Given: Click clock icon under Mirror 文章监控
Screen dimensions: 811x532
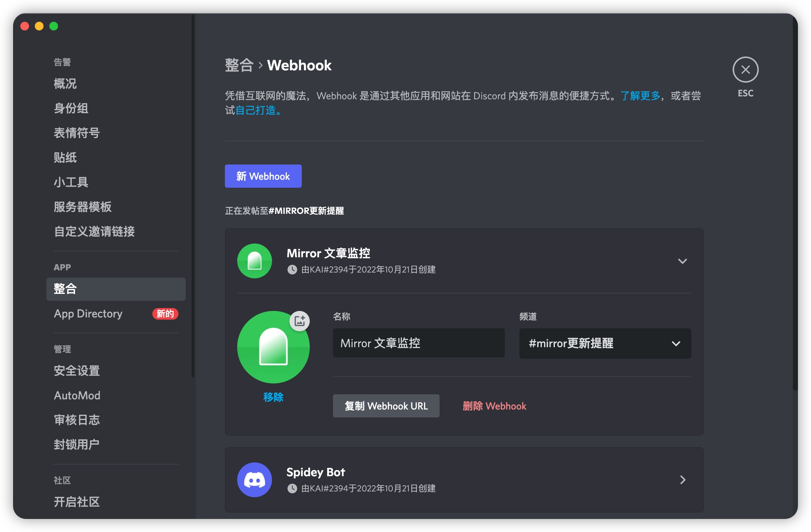Looking at the screenshot, I should click(292, 270).
